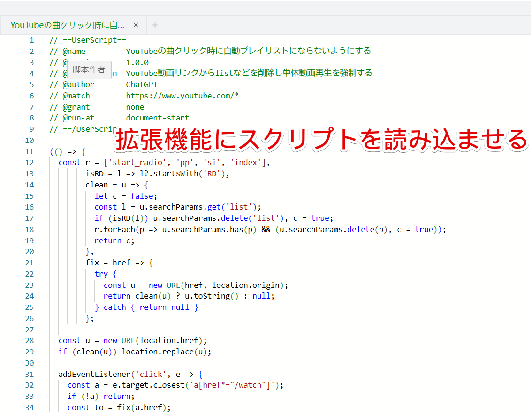Click the try keyword on line 22

[101, 274]
